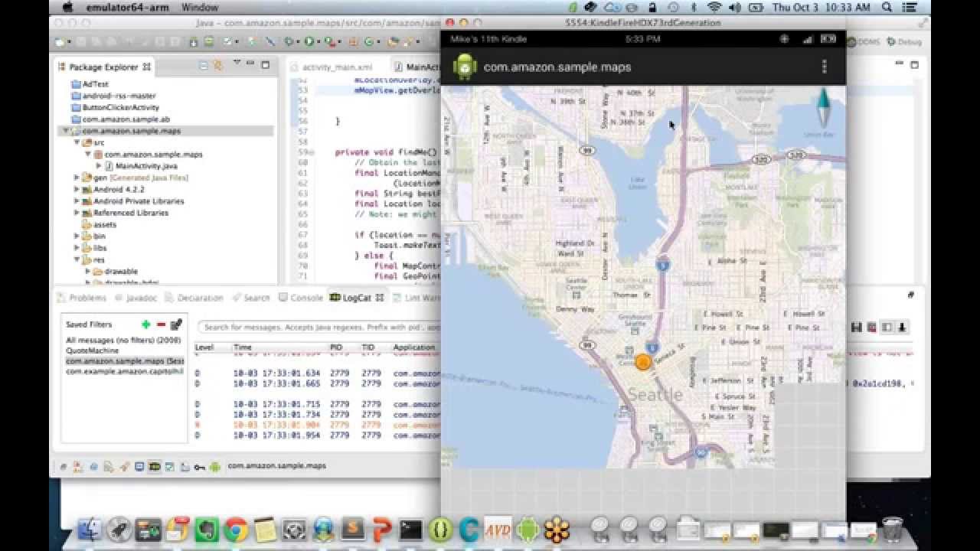Switch to the Javadoc tab
Viewport: 980px width, 551px height.
click(x=136, y=298)
